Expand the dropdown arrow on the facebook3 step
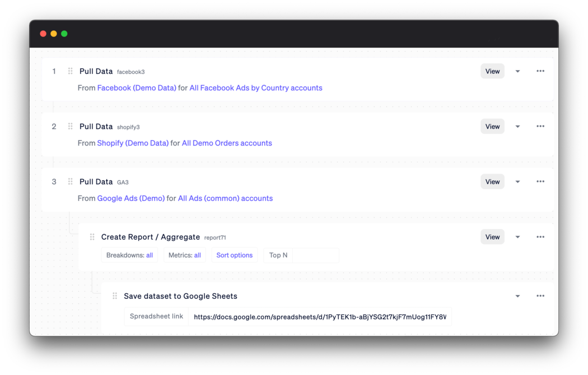The height and width of the screenshot is (375, 588). (517, 72)
